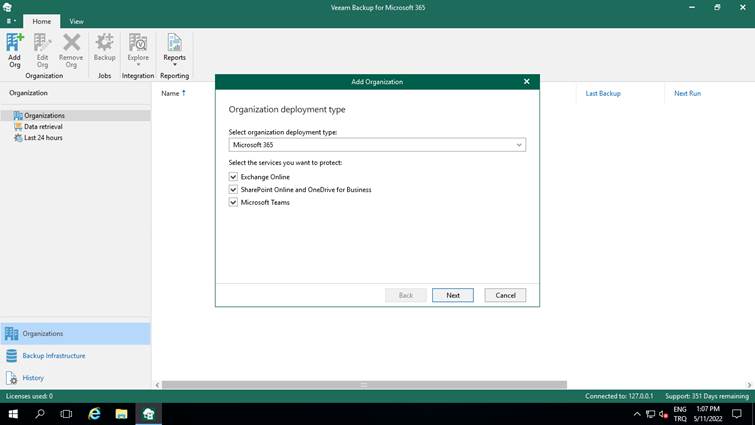Show hidden tray icons chevron
Viewport: 755px width, 425px height.
[x=637, y=414]
